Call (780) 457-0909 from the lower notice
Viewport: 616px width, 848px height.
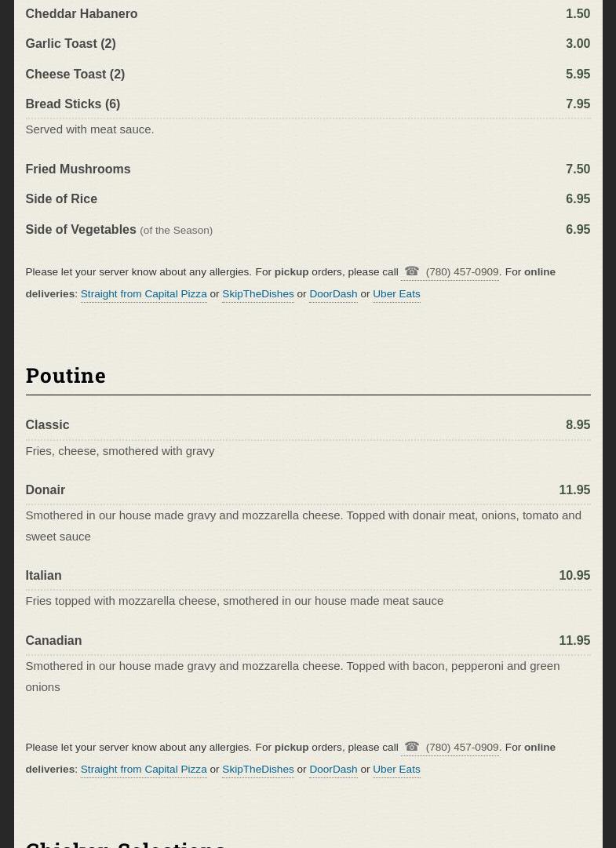(462, 748)
